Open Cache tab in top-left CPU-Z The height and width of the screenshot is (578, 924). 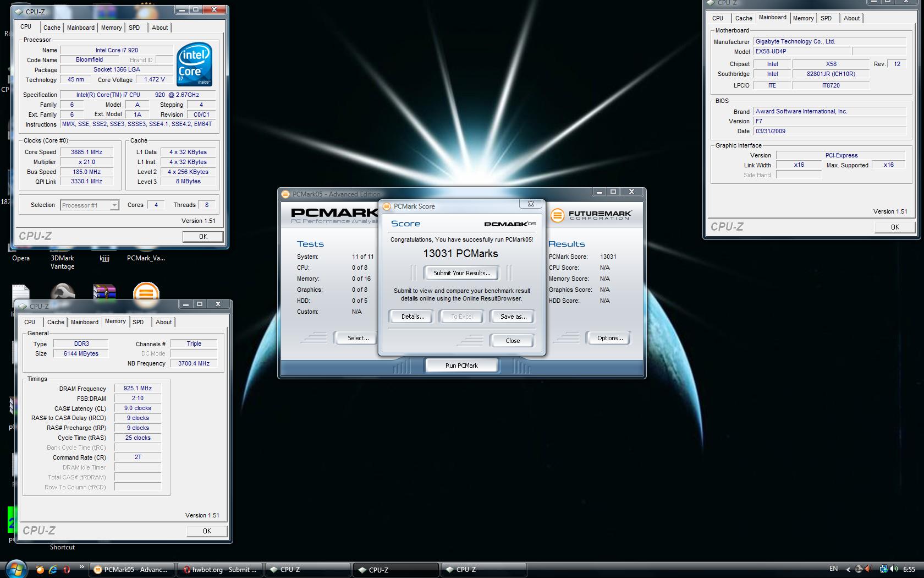(x=52, y=28)
